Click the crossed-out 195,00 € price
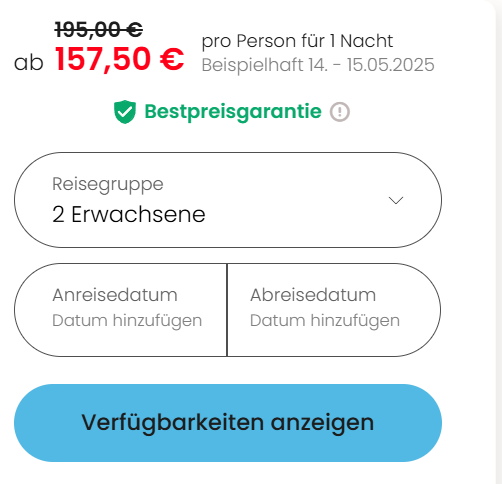The width and height of the screenshot is (502, 484). [99, 29]
